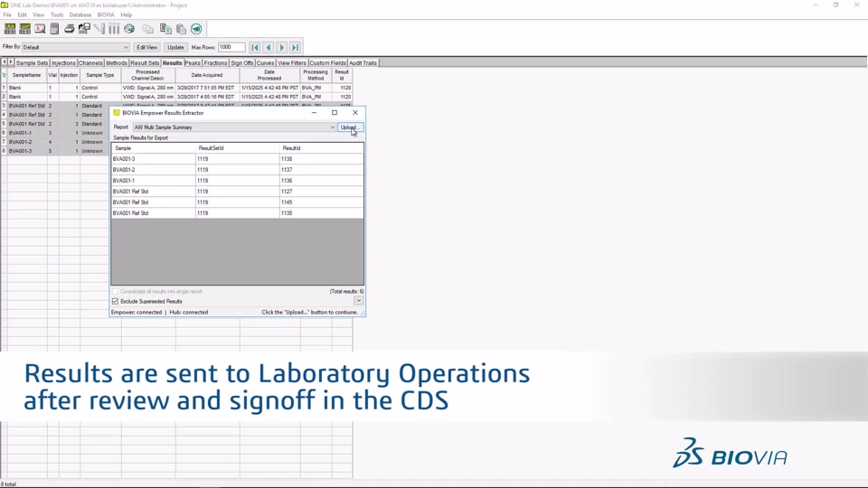
Task: Click the three vials toolbar icon
Action: coord(114,29)
